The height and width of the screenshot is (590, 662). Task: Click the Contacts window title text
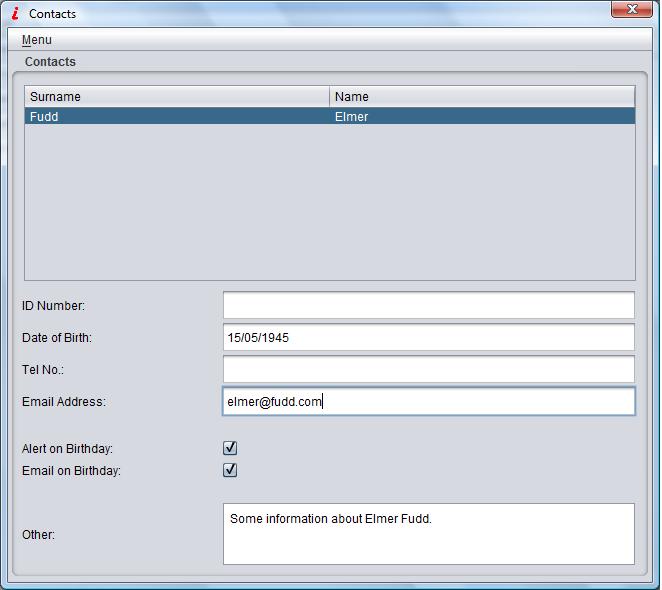(52, 14)
